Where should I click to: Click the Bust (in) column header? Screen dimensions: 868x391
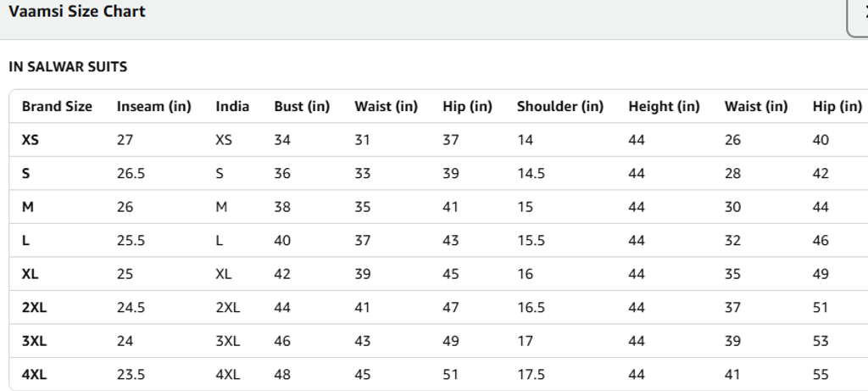pos(302,106)
